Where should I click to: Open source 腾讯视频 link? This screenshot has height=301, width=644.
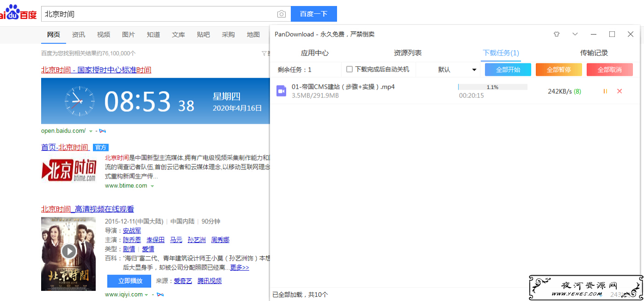tap(209, 281)
